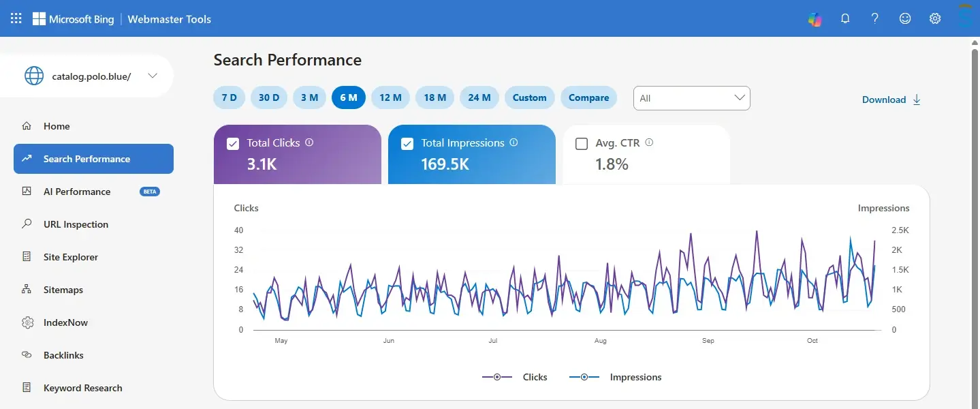Select the 7 D time range
The width and height of the screenshot is (980, 409).
229,97
